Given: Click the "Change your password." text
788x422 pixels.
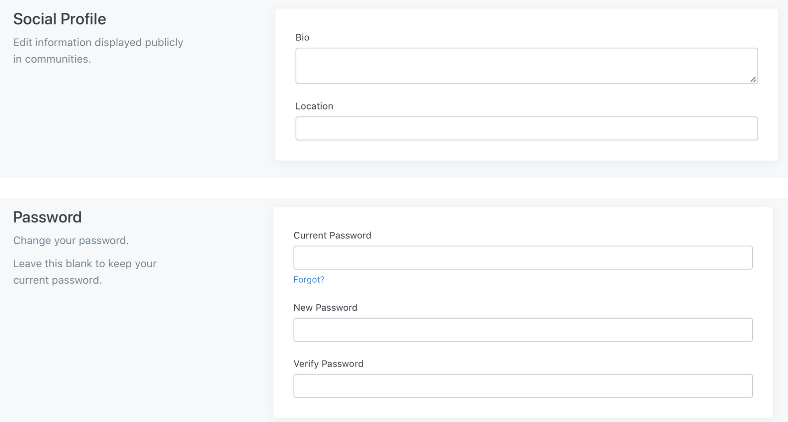Looking at the screenshot, I should pos(71,241).
